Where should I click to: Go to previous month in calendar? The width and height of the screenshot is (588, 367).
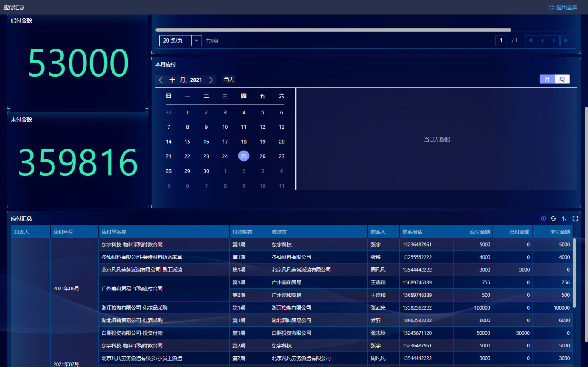161,80
